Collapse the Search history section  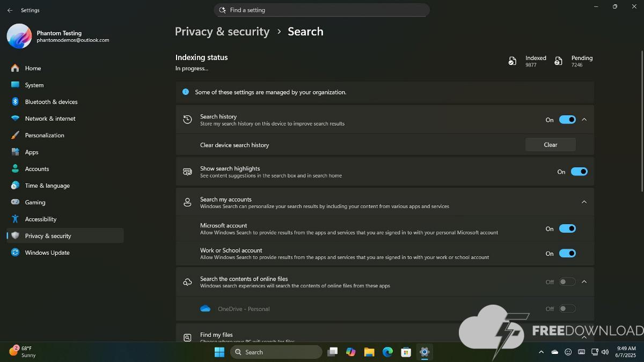(x=584, y=120)
